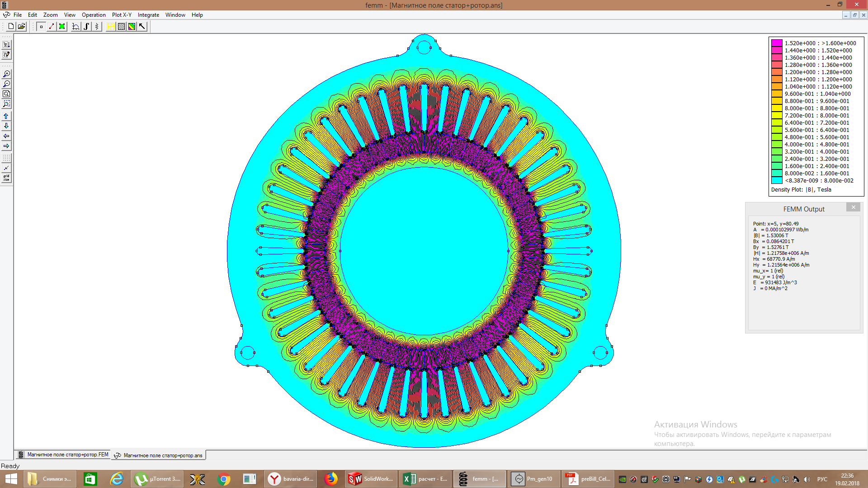Open Google Chrome from the taskbar
Image resolution: width=868 pixels, height=488 pixels.
tap(223, 479)
